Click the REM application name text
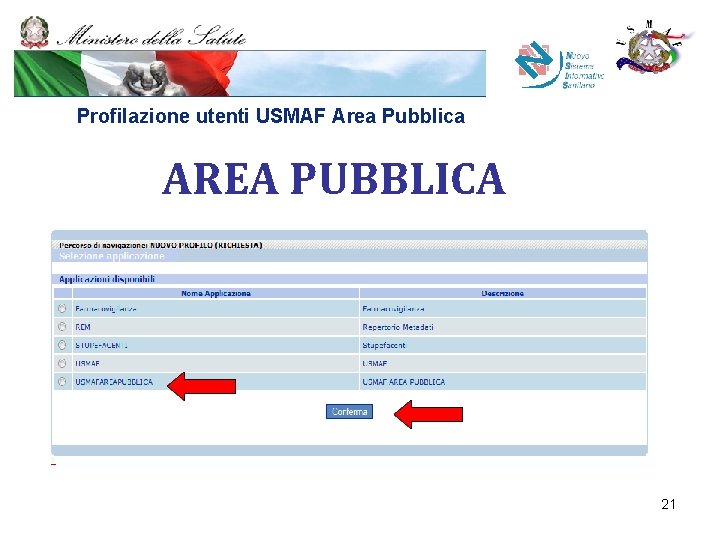The width and height of the screenshot is (720, 540). [x=83, y=327]
